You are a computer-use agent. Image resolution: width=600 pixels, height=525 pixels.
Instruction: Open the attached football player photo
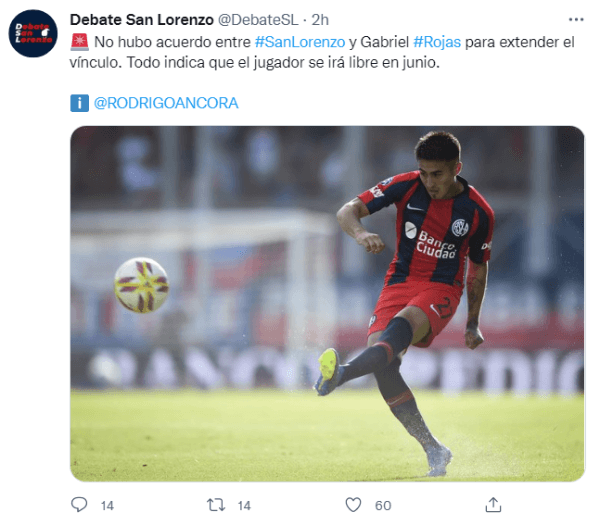[x=327, y=303]
